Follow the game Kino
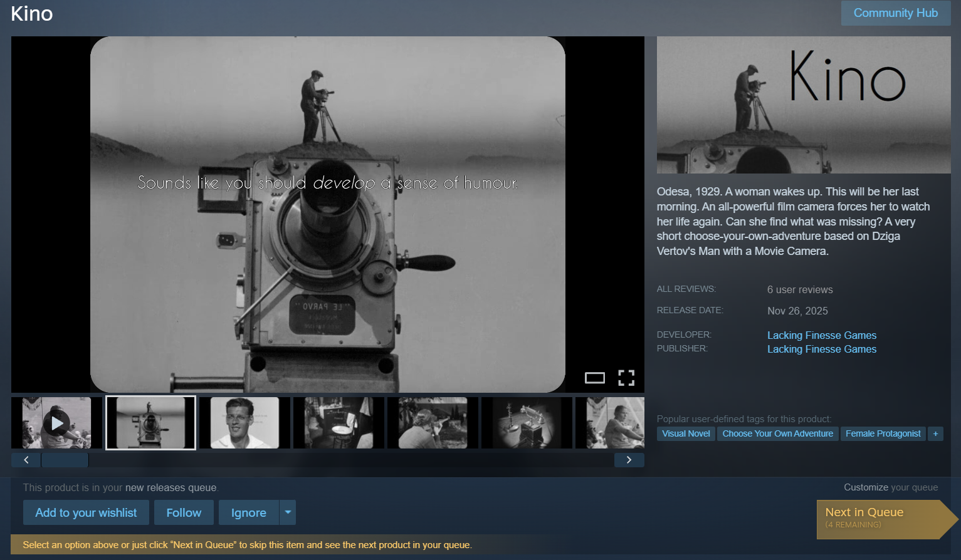961x560 pixels. point(184,512)
